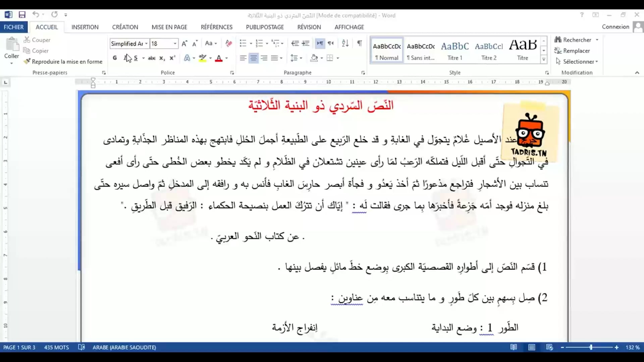Click the Save icon in quick access toolbar
Screen dimensions: 644x362
click(22, 15)
